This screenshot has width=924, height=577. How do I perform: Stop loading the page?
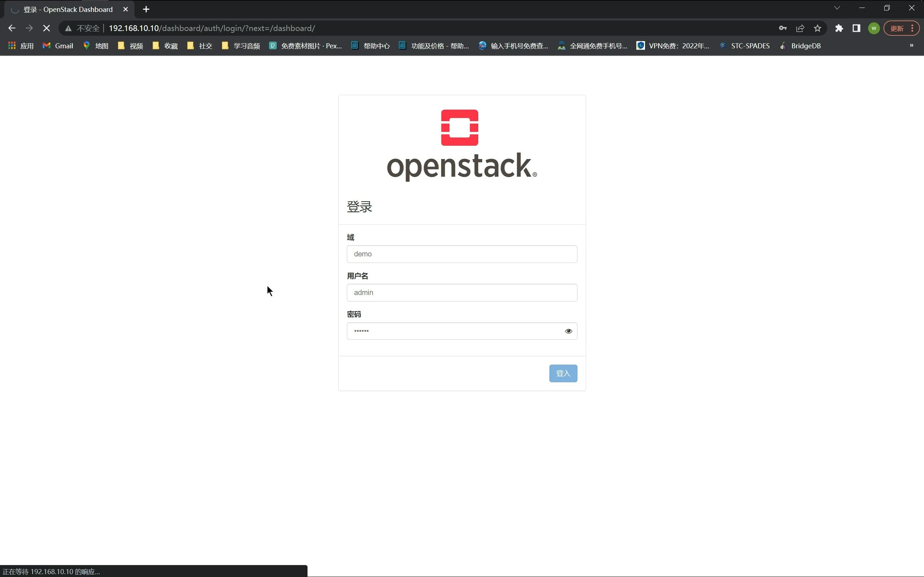tap(46, 28)
